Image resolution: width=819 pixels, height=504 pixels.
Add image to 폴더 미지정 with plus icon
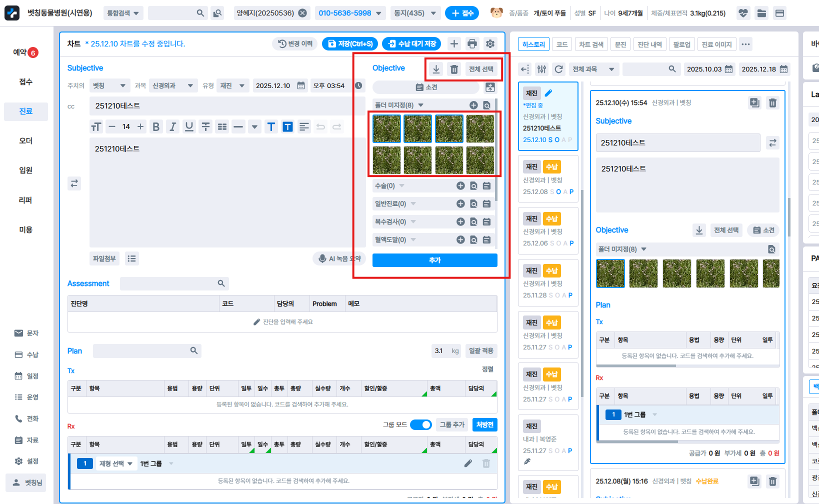coord(473,105)
